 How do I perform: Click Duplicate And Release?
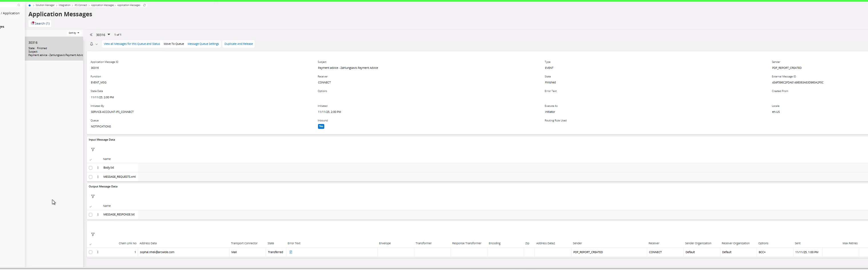click(239, 44)
